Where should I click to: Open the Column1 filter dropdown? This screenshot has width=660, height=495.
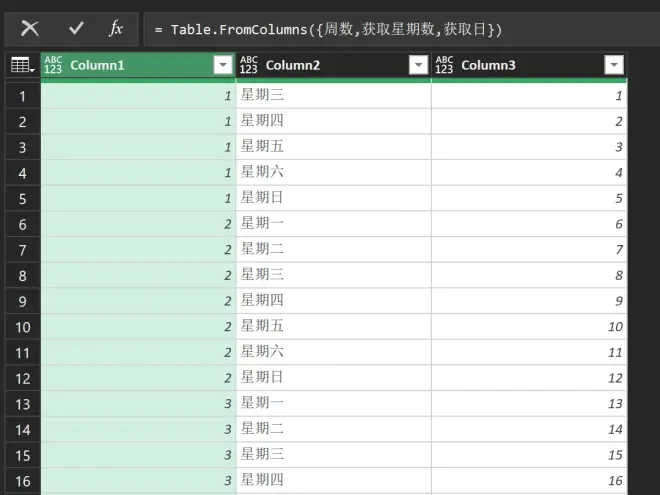pyautogui.click(x=223, y=65)
